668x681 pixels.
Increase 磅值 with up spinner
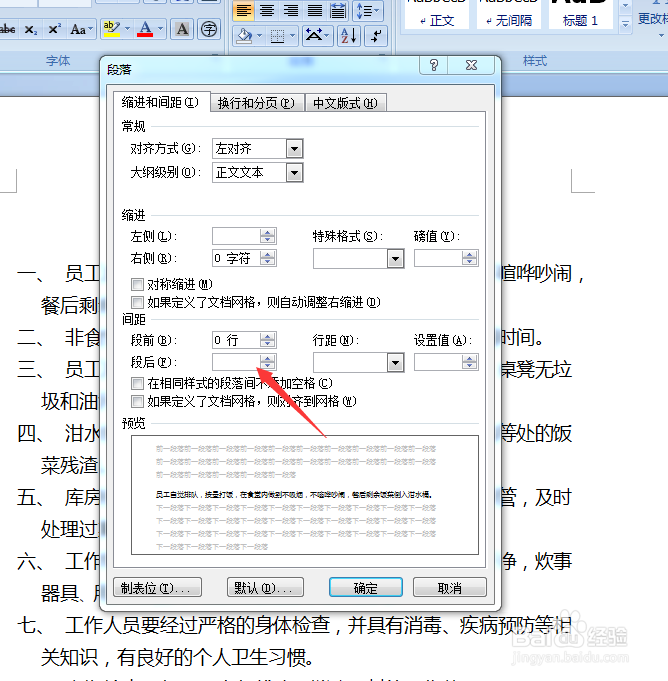coord(470,255)
